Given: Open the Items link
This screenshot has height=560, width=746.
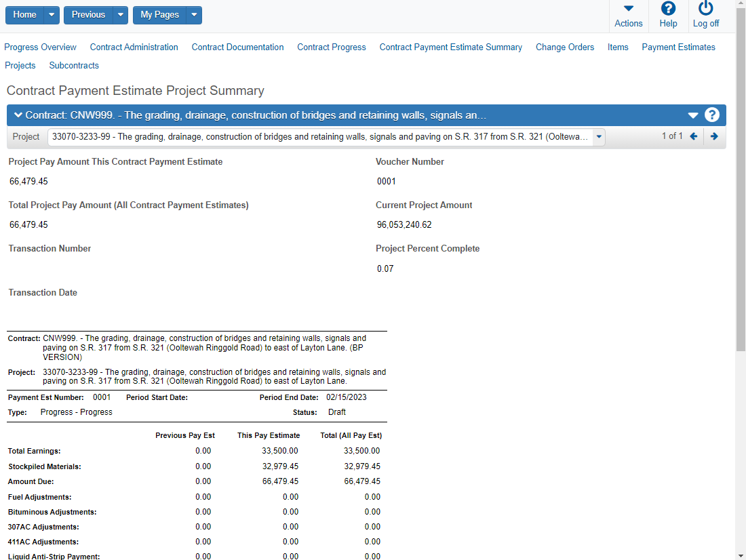Looking at the screenshot, I should pos(618,47).
